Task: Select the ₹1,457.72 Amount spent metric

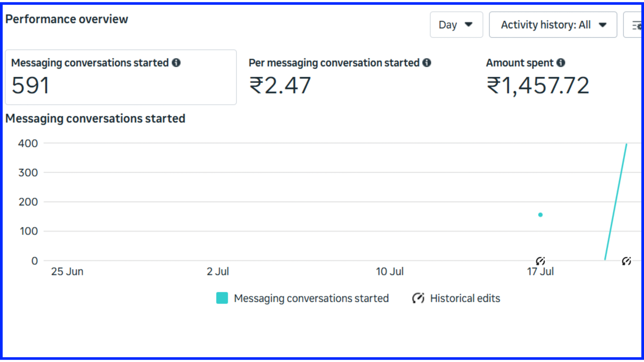Action: (x=538, y=85)
